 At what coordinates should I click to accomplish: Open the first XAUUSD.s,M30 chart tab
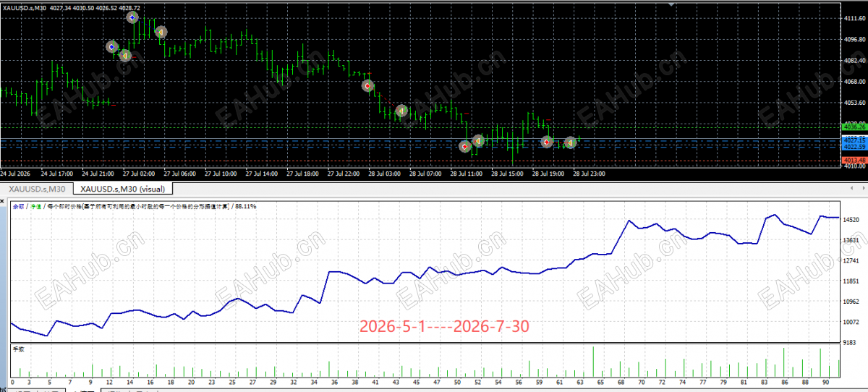[36, 189]
